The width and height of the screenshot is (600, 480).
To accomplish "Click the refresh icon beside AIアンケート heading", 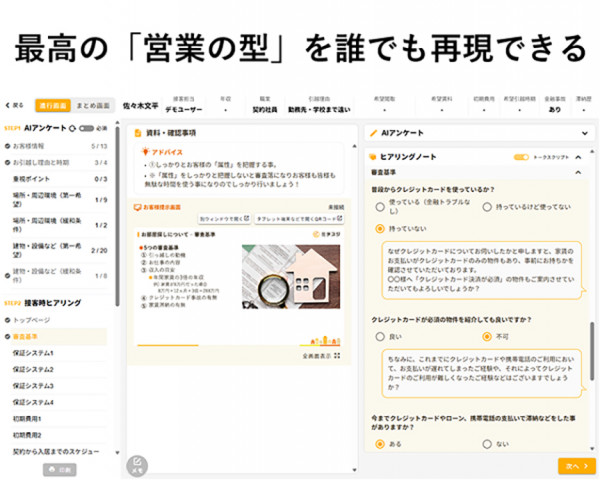I will [x=72, y=129].
